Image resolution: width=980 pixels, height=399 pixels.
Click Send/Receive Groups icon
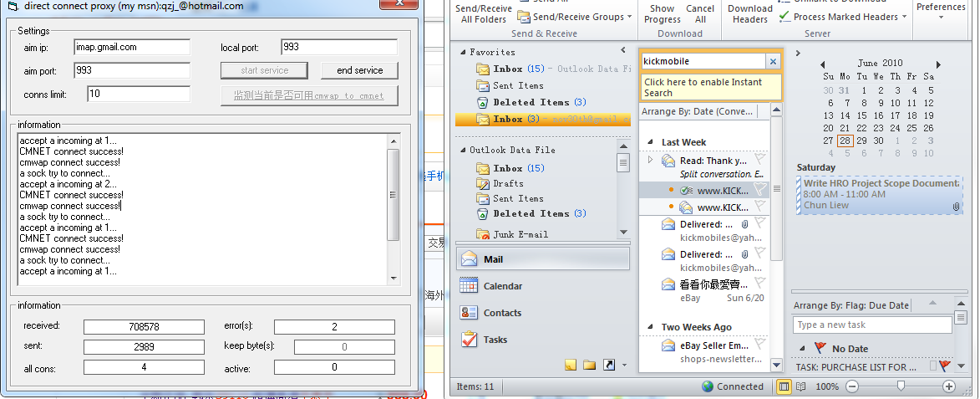tap(523, 17)
